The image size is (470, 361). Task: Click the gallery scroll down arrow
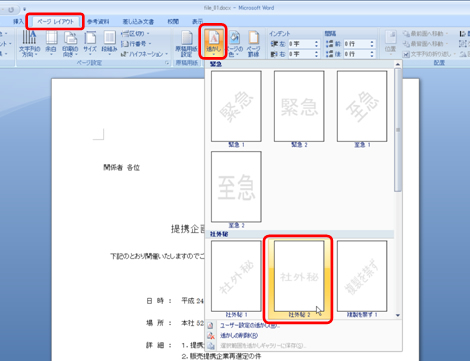(x=398, y=315)
